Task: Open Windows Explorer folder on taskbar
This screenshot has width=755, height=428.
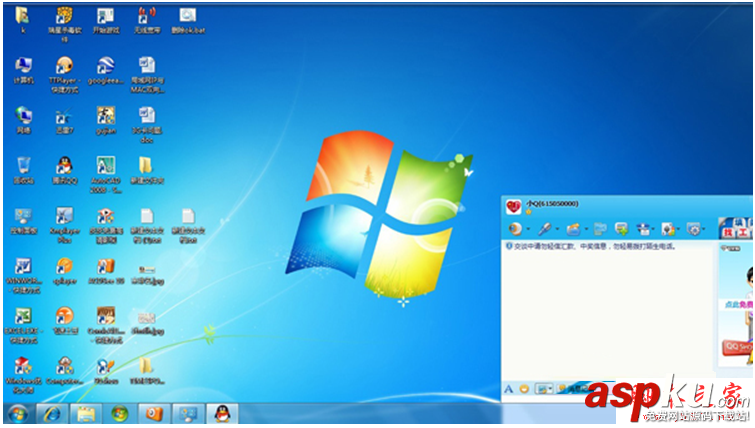Action: point(86,414)
